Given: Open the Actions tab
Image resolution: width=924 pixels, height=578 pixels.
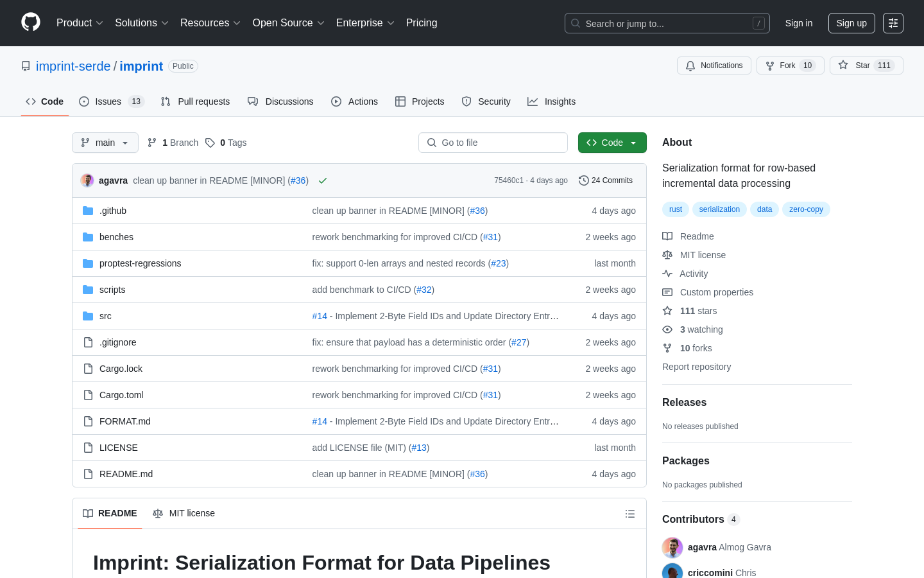Looking at the screenshot, I should pyautogui.click(x=354, y=101).
